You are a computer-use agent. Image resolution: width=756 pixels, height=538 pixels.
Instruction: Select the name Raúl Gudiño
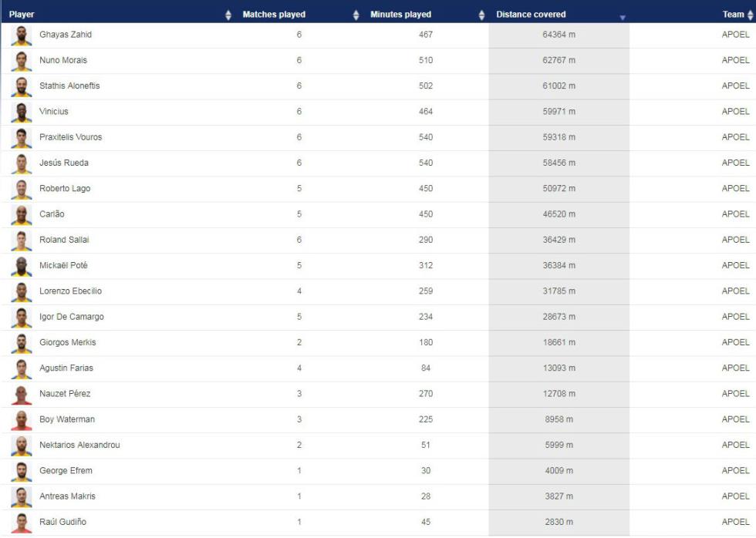(63, 522)
